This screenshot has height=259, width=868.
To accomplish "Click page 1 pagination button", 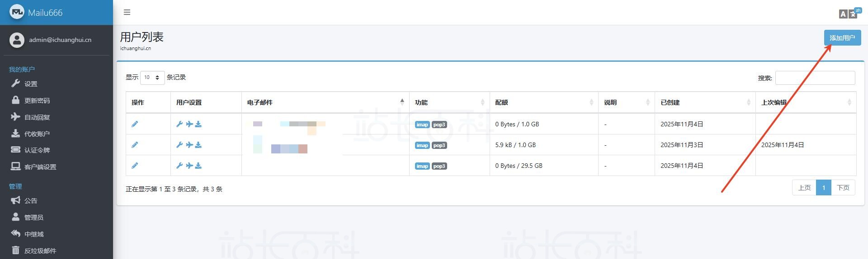I will click(x=823, y=188).
